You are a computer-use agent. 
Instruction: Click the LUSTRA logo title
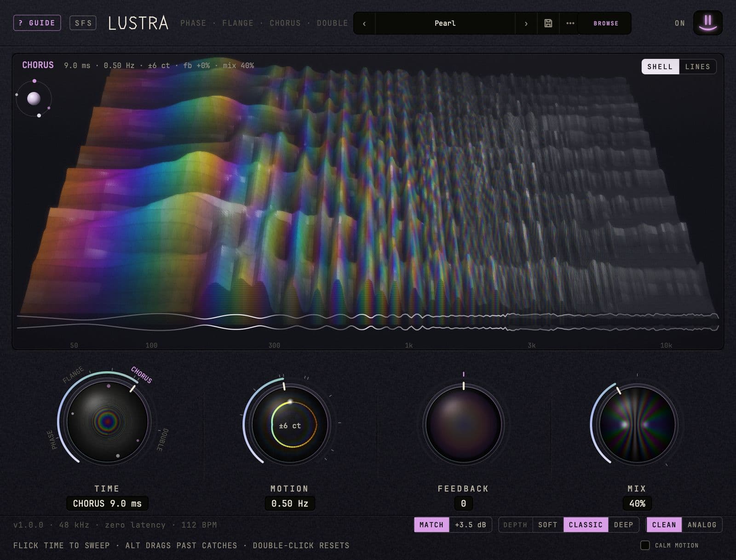pos(138,23)
